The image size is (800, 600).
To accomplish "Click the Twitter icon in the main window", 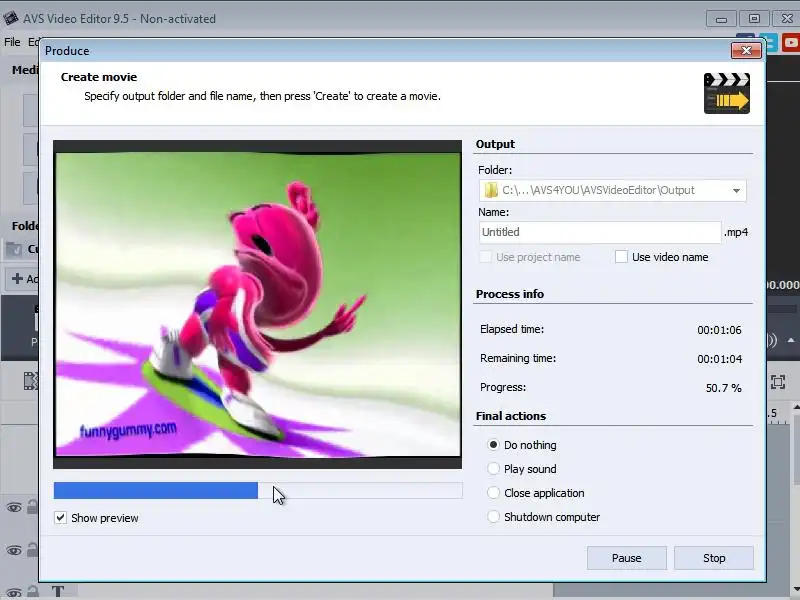I will (x=771, y=42).
